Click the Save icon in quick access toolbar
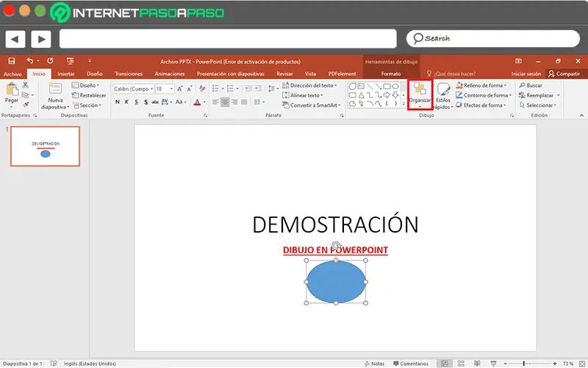588x368 pixels. coord(12,60)
